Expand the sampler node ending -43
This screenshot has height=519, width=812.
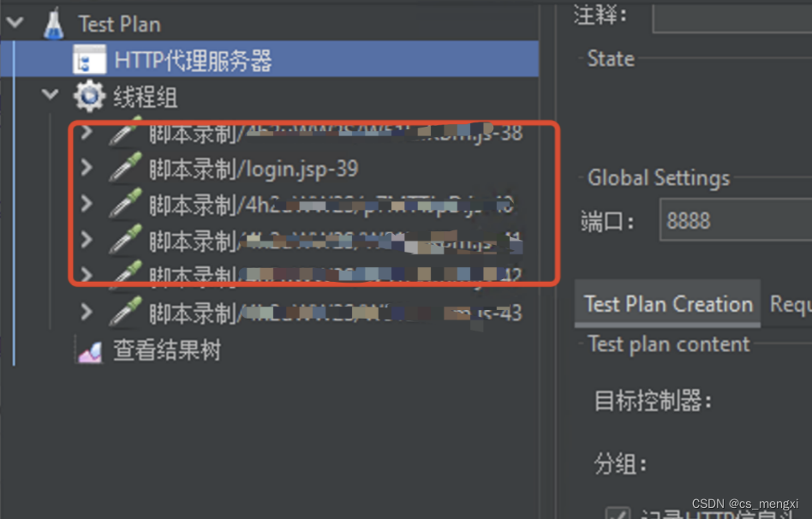pos(87,312)
